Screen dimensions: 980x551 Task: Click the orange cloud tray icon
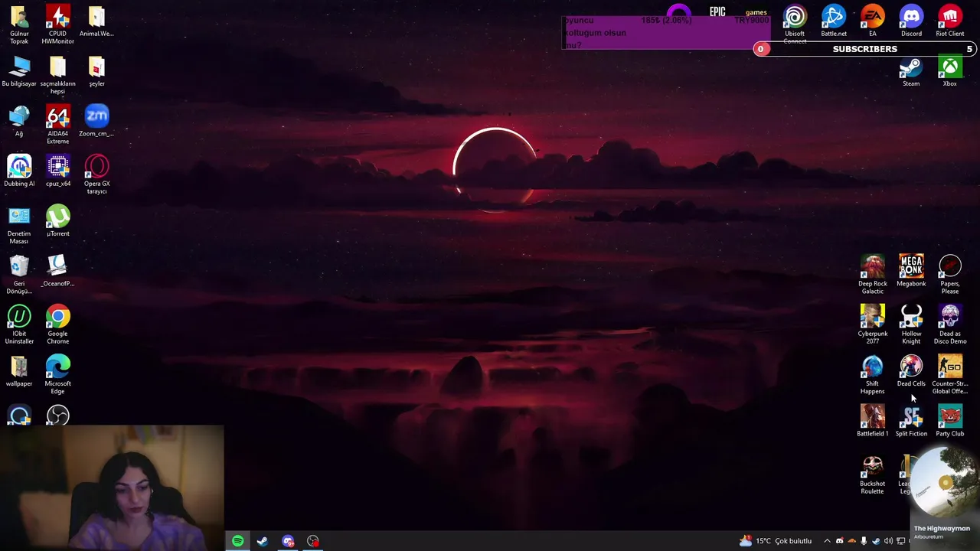click(851, 541)
